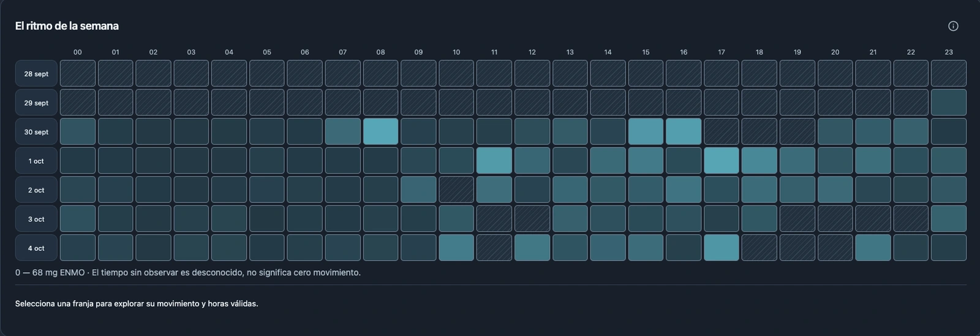Viewport: 980px width, 336px height.
Task: Select the 30 sept 17:00 hatched cell
Action: [x=722, y=132]
